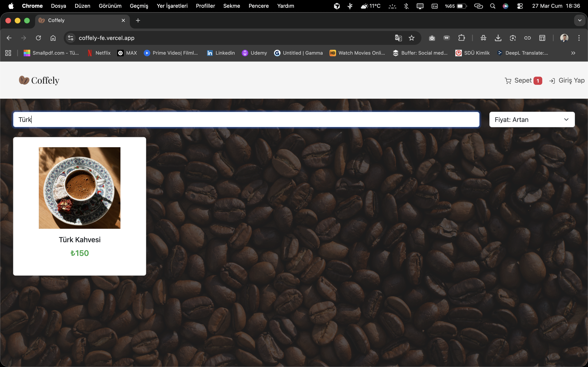Open the Fiyat: Artan sort dropdown
This screenshot has height=367, width=588.
click(532, 120)
